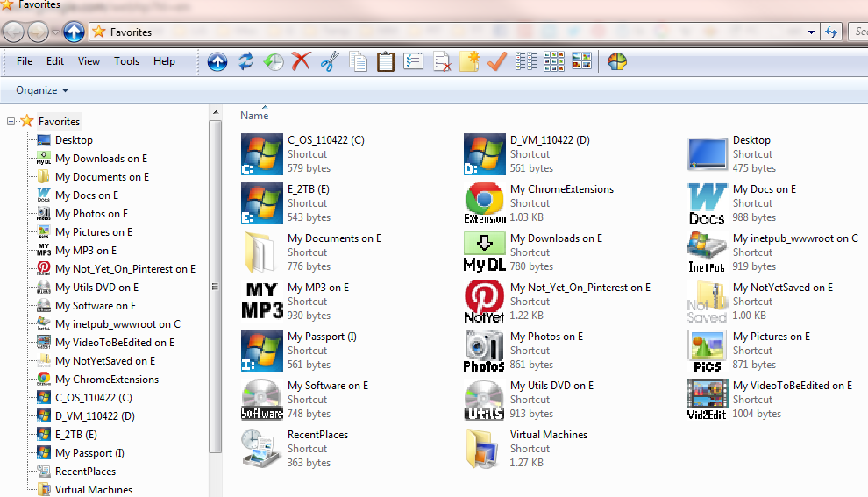Open the View menu
868x497 pixels.
[89, 61]
